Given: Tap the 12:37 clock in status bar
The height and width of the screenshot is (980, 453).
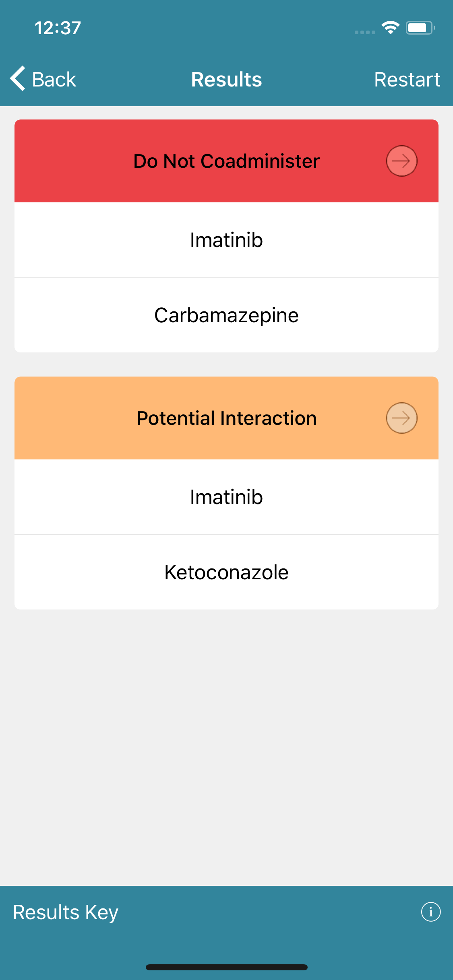Looking at the screenshot, I should [x=58, y=28].
